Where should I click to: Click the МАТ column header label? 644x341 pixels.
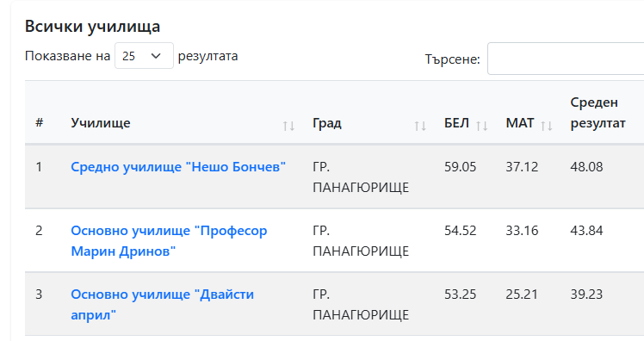point(520,123)
